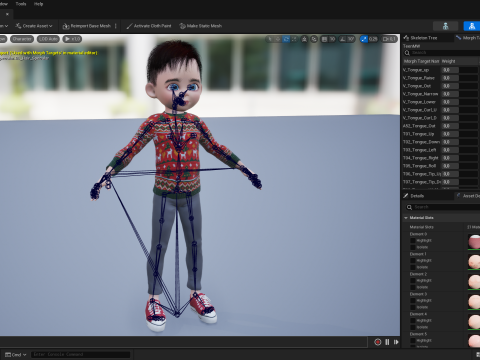This screenshot has width=480, height=360.
Task: Enable Highlight for Element 1
Action: [413, 260]
